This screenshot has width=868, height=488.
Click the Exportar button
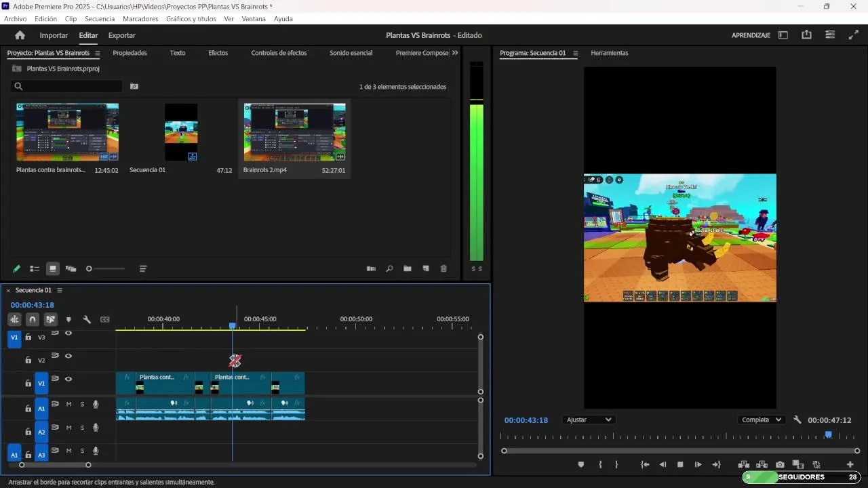pyautogui.click(x=122, y=35)
